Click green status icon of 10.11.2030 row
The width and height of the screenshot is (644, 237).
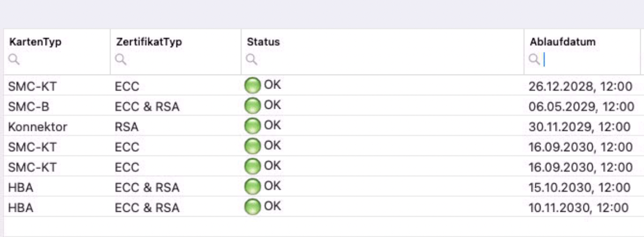pos(252,206)
